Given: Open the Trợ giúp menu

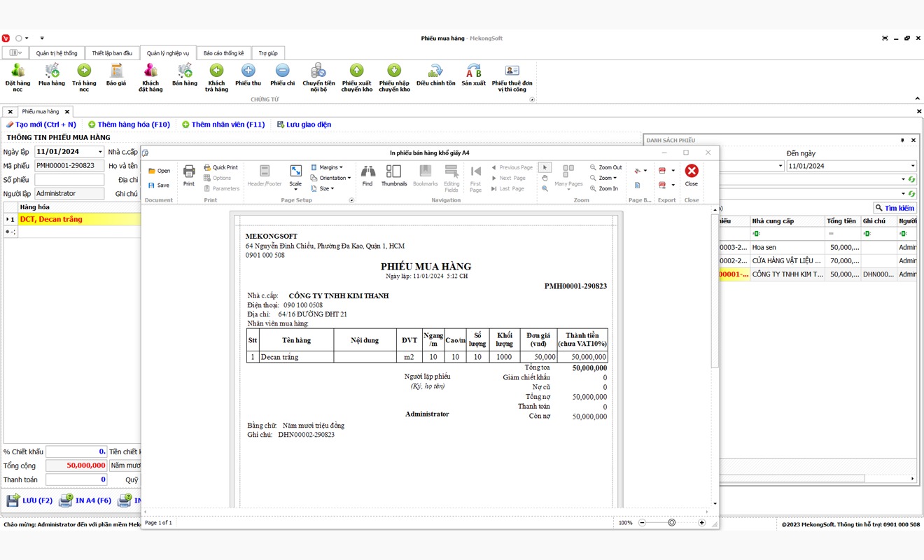Looking at the screenshot, I should point(268,52).
